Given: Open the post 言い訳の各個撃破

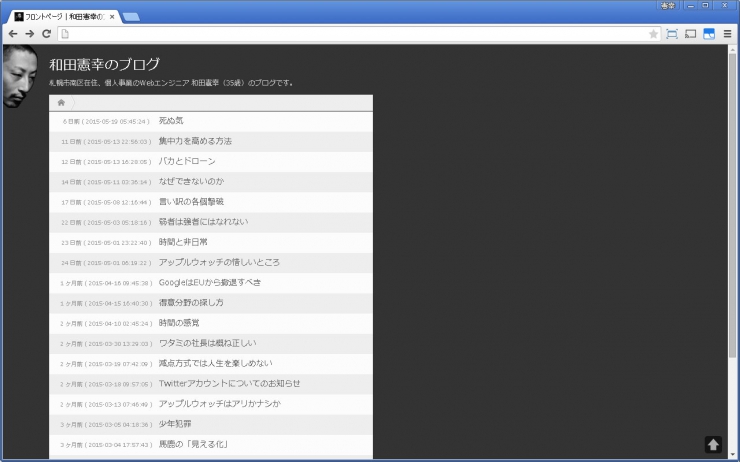Looking at the screenshot, I should pyautogui.click(x=191, y=202).
